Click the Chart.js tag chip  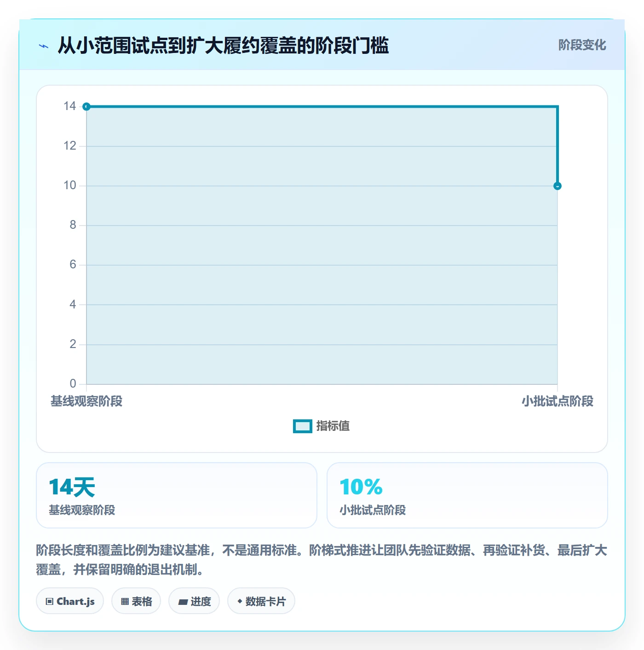pos(70,601)
